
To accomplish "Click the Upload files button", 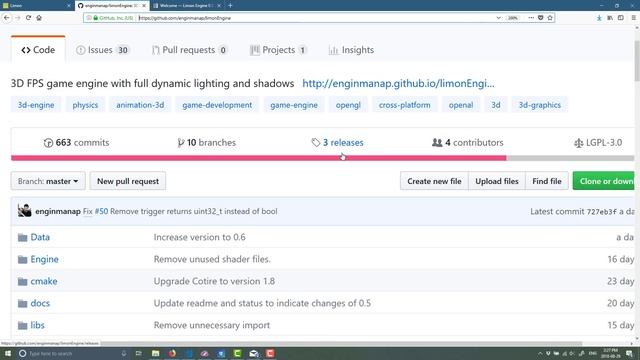I will click(x=497, y=181).
